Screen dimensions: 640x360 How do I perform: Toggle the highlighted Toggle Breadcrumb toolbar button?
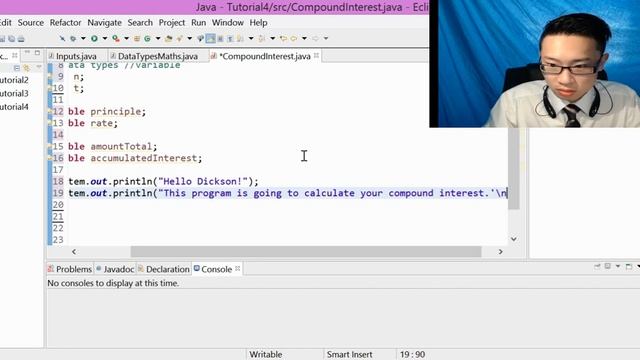[210, 38]
